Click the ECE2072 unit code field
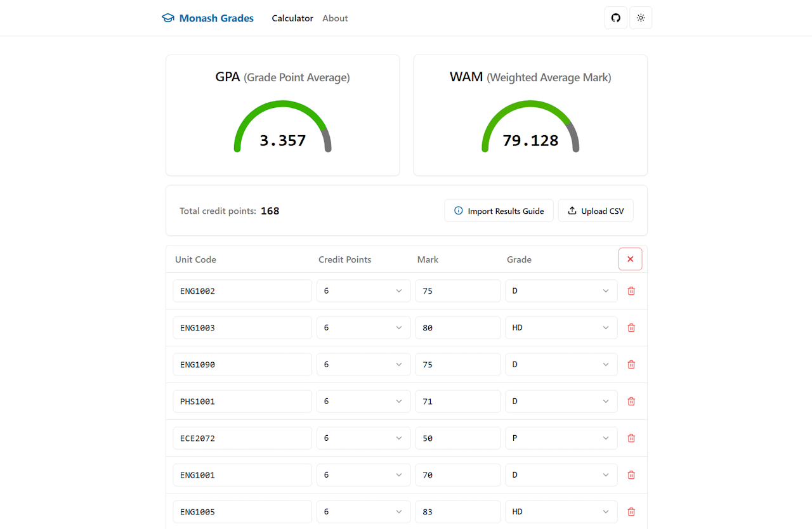Screen dimensions: 812x529 click(x=242, y=438)
